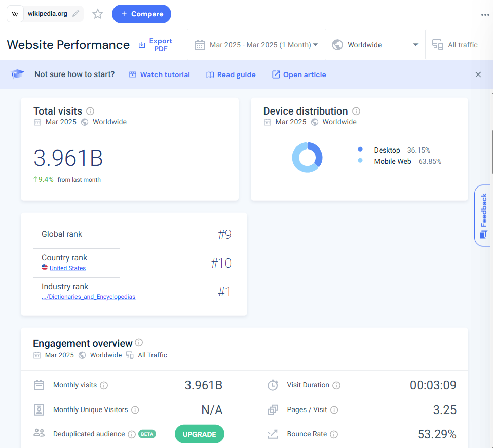Show info tooltip for Deduplicated audience
493x448 pixels.
tap(132, 434)
